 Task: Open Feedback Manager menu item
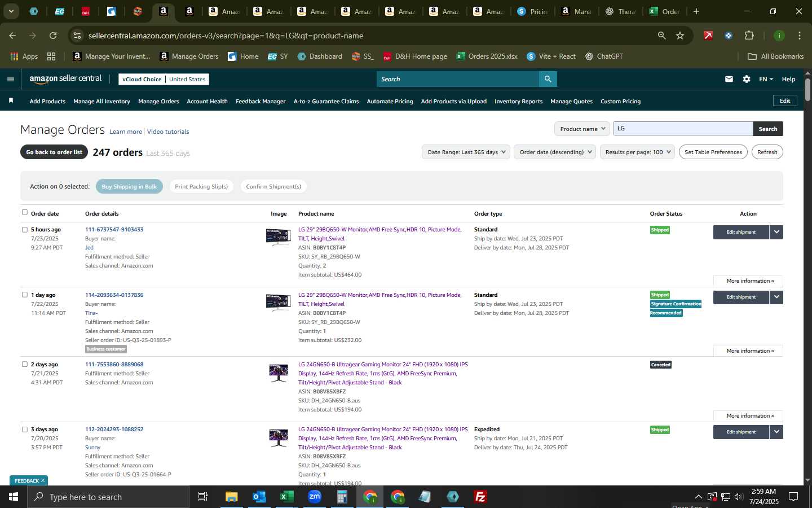pyautogui.click(x=261, y=101)
